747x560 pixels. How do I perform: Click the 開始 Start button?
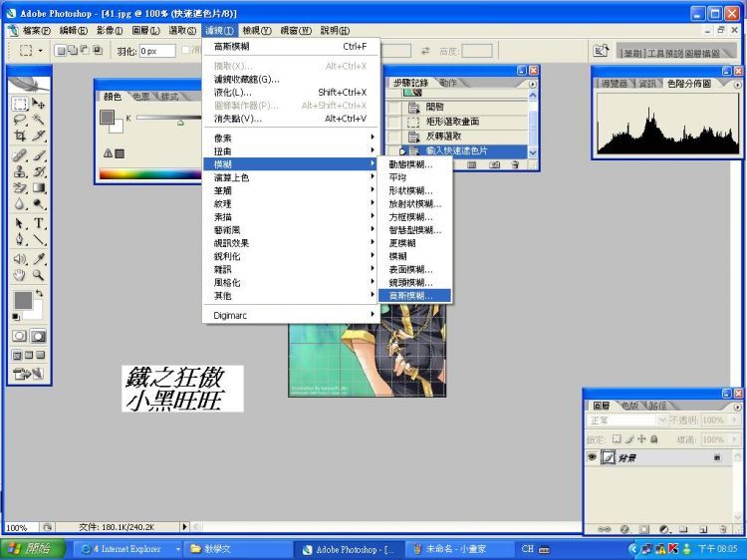pyautogui.click(x=30, y=549)
